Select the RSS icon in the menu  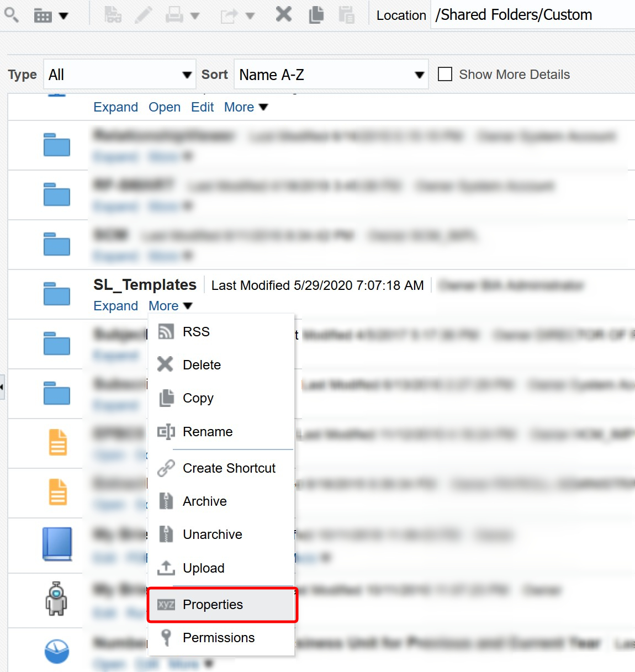(166, 331)
